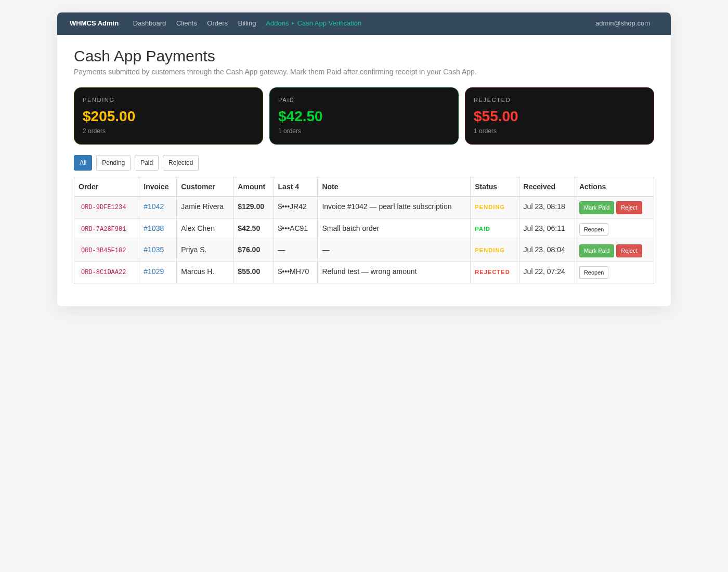Open Cash App Verification breadcrumb

tap(329, 23)
